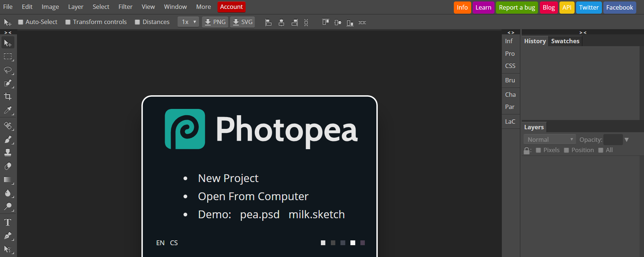Switch to the Swatches tab
The height and width of the screenshot is (257, 644).
(565, 41)
